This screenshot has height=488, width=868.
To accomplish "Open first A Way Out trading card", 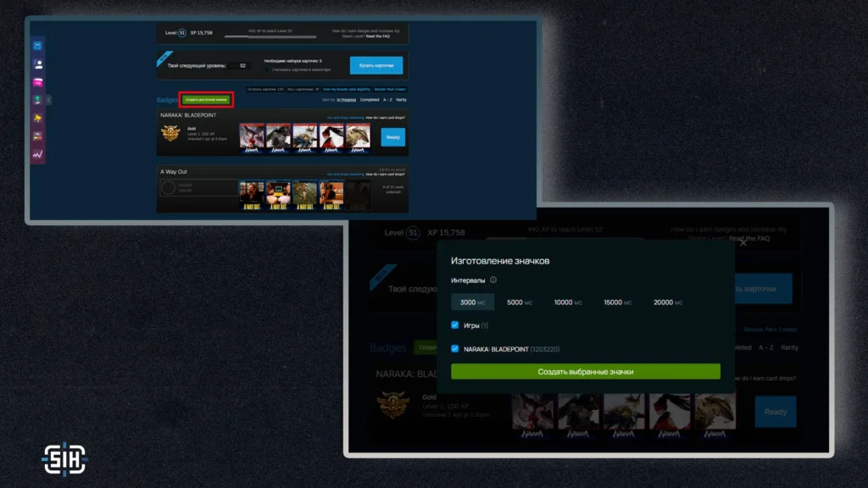I will [252, 196].
